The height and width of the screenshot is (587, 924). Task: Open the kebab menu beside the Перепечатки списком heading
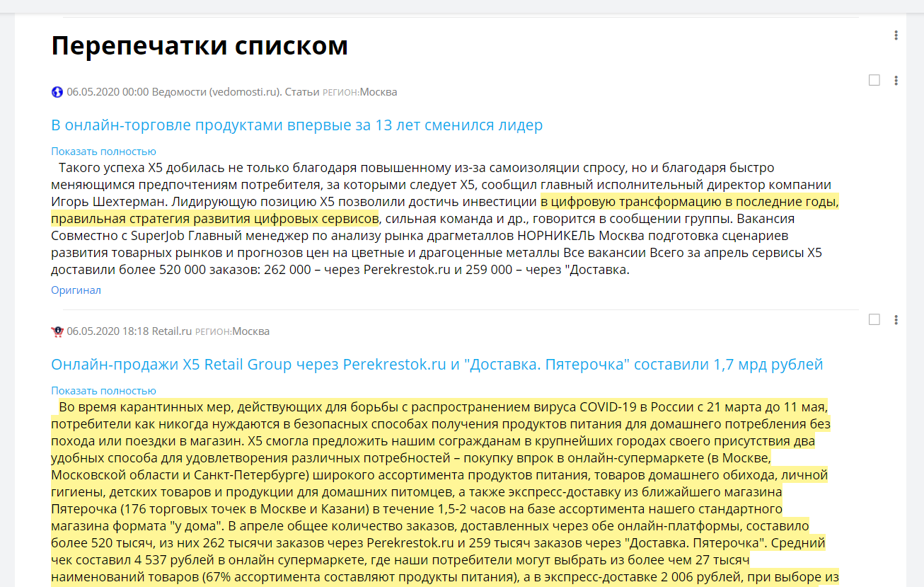[x=896, y=35]
